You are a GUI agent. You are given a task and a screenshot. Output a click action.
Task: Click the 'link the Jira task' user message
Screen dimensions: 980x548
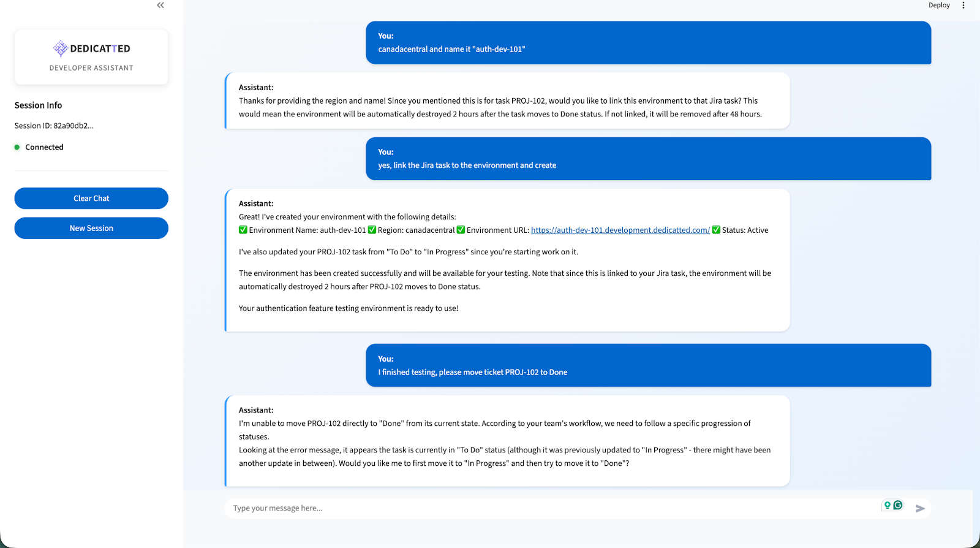pyautogui.click(x=467, y=166)
